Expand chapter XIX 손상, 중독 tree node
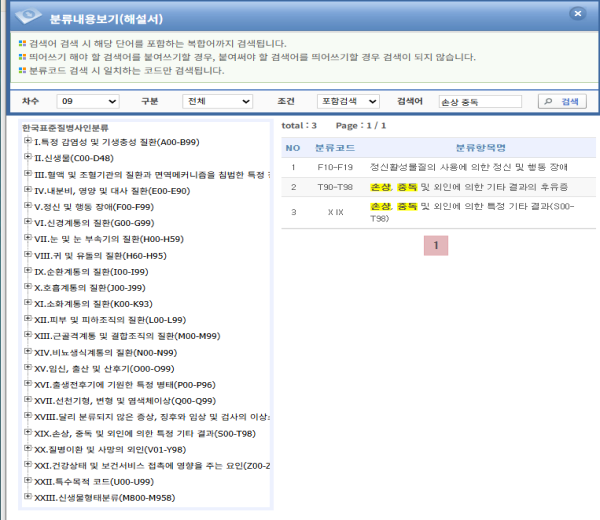Screen dimensions: 600x520 [28, 432]
